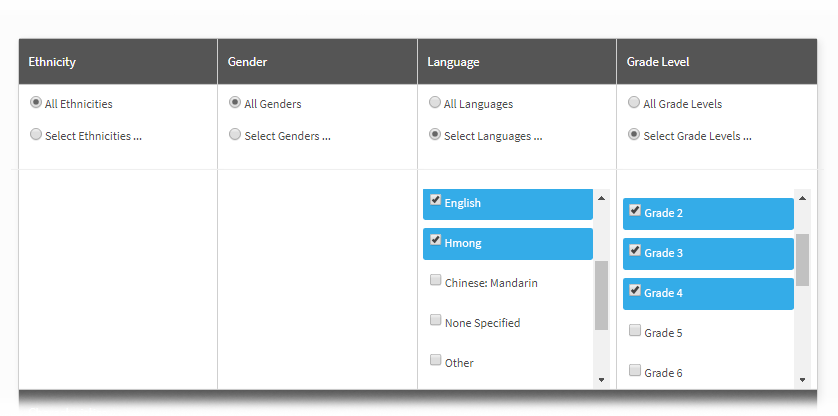Select the All Grade Levels radio button
Image resolution: width=838 pixels, height=416 pixels.
click(x=634, y=103)
